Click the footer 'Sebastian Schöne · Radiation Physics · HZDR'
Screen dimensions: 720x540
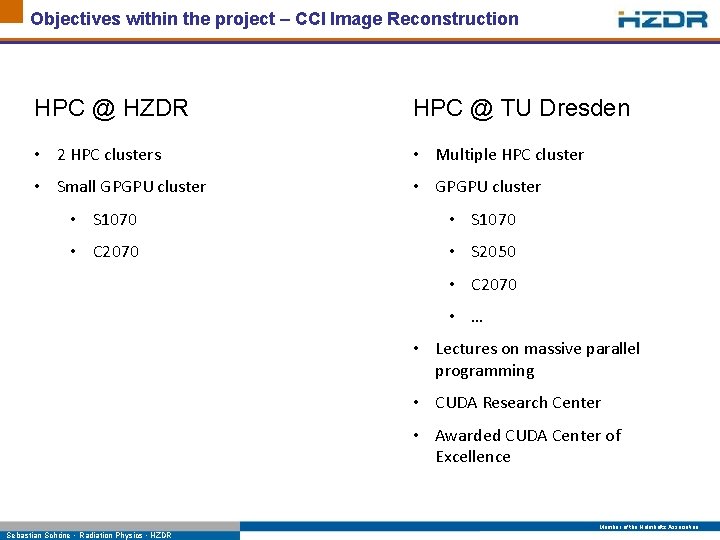click(89, 535)
